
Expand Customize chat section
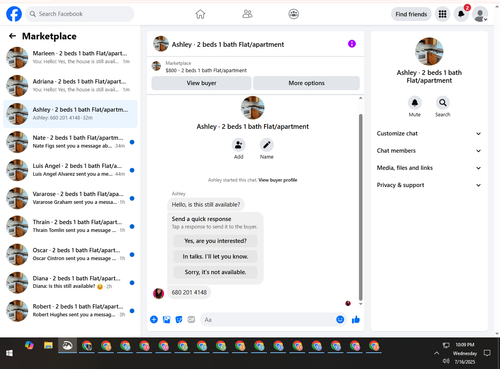coord(429,133)
